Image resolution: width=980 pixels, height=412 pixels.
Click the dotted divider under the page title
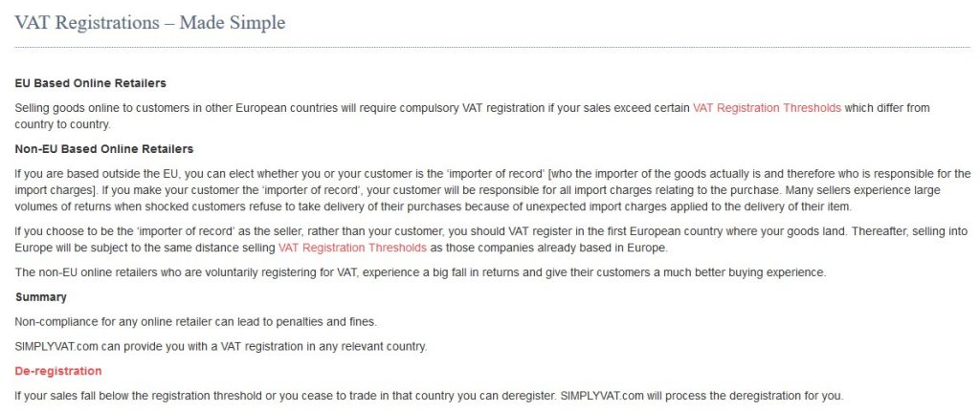click(492, 47)
